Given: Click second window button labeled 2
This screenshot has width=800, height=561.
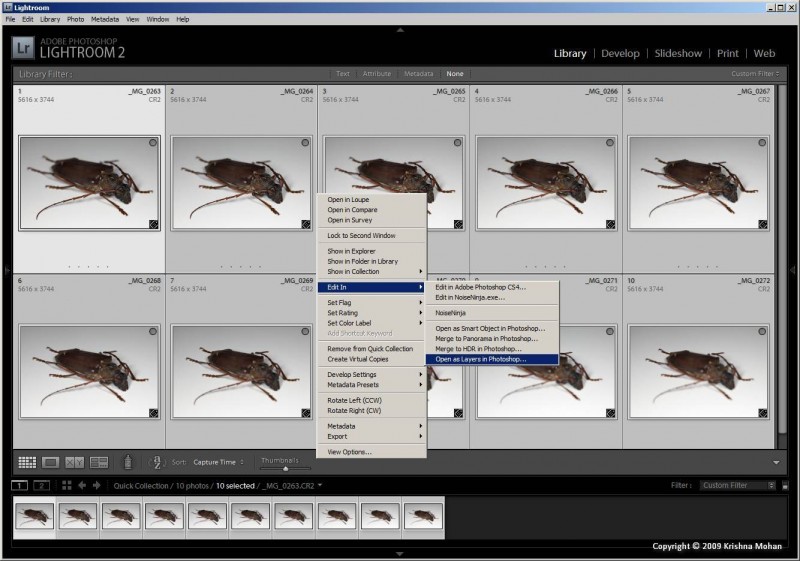Looking at the screenshot, I should [41, 486].
